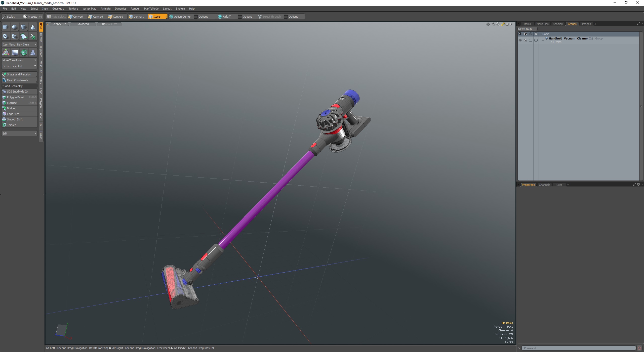Image resolution: width=644 pixels, height=352 pixels.
Task: Select the Sphere primitive tool
Action: (15, 27)
